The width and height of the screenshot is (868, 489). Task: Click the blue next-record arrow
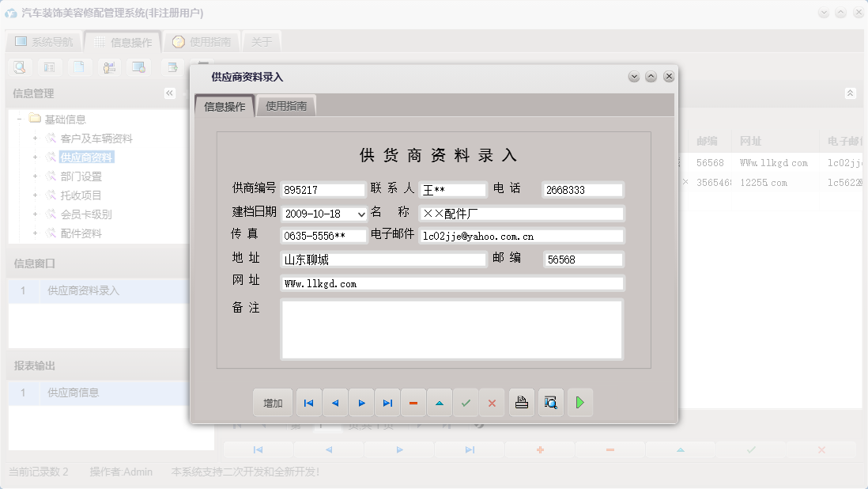tap(361, 403)
